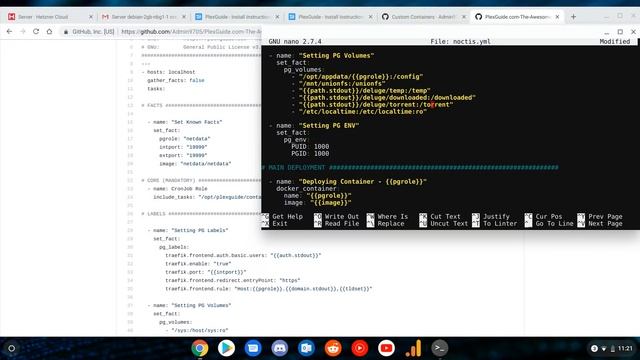
Task: Minimize the nano terminal window
Action: (x=607, y=32)
